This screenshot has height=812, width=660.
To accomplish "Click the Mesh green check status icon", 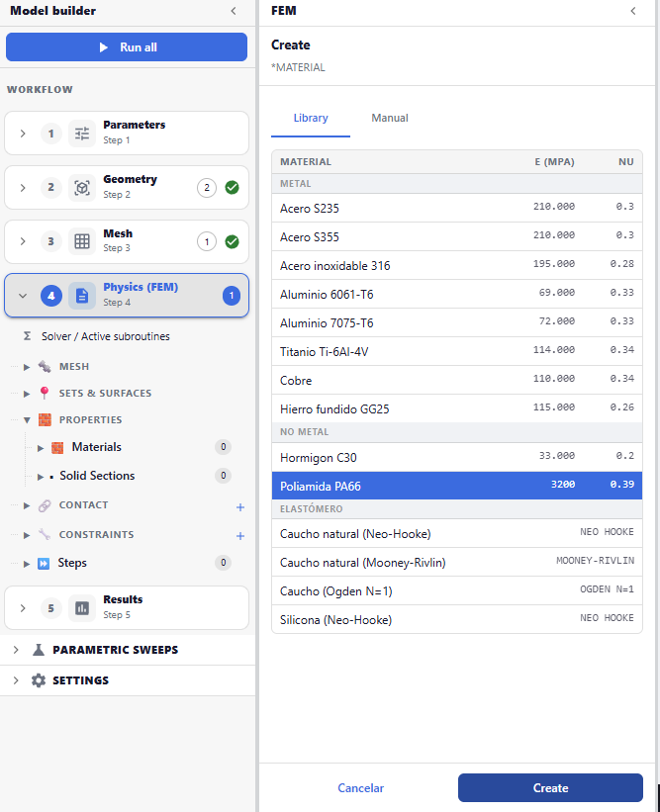I will (233, 241).
